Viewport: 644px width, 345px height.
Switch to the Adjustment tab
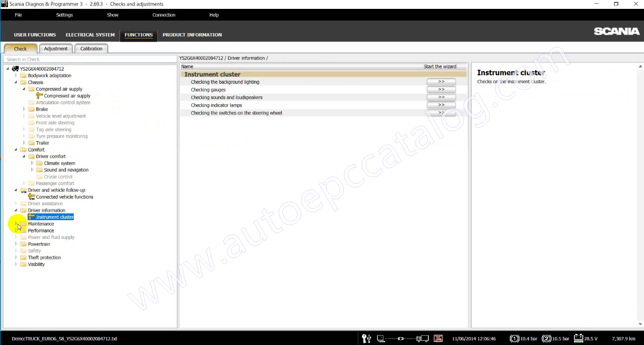click(x=56, y=49)
